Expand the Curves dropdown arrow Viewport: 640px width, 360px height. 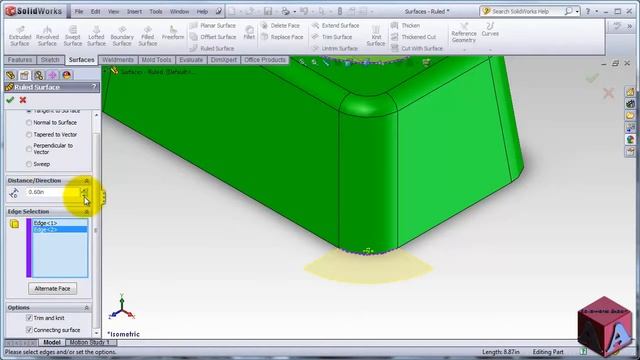point(490,49)
